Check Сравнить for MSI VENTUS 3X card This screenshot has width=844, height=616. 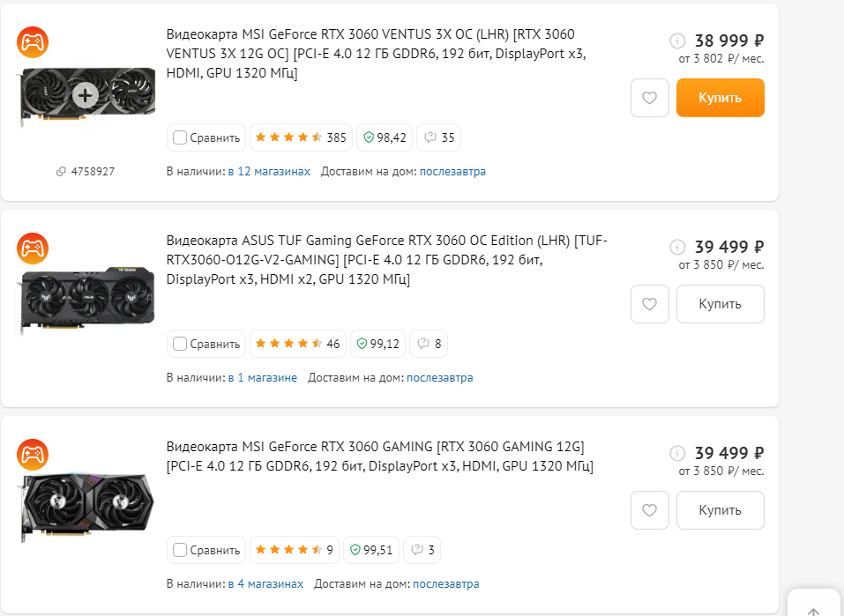[x=180, y=137]
